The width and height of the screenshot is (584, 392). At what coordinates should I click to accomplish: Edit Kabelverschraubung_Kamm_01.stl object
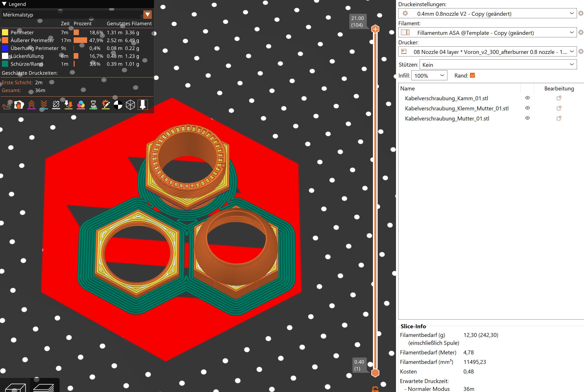click(x=559, y=98)
